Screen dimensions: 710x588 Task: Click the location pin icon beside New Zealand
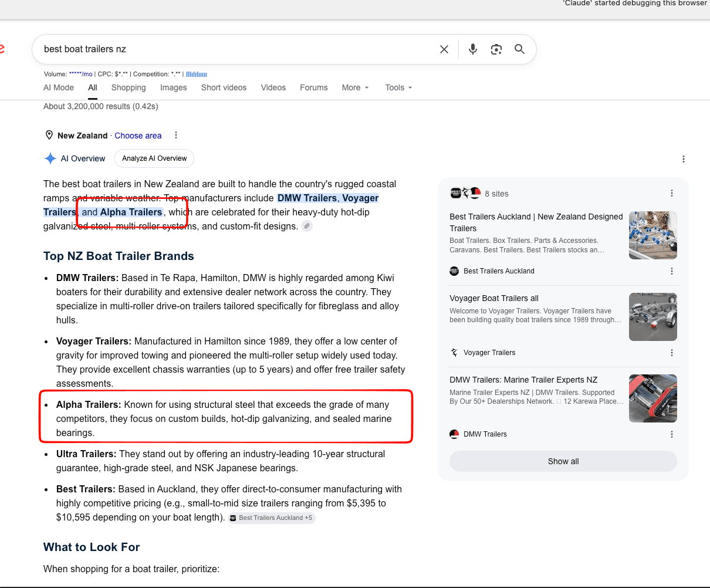[x=49, y=136]
